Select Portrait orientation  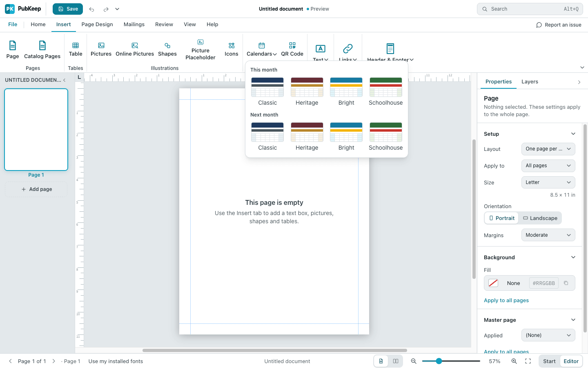(502, 218)
